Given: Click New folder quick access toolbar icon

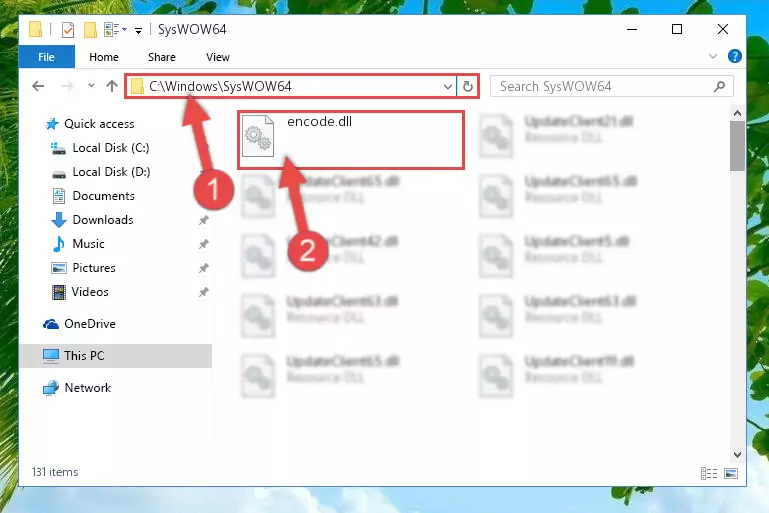Looking at the screenshot, I should tap(90, 30).
